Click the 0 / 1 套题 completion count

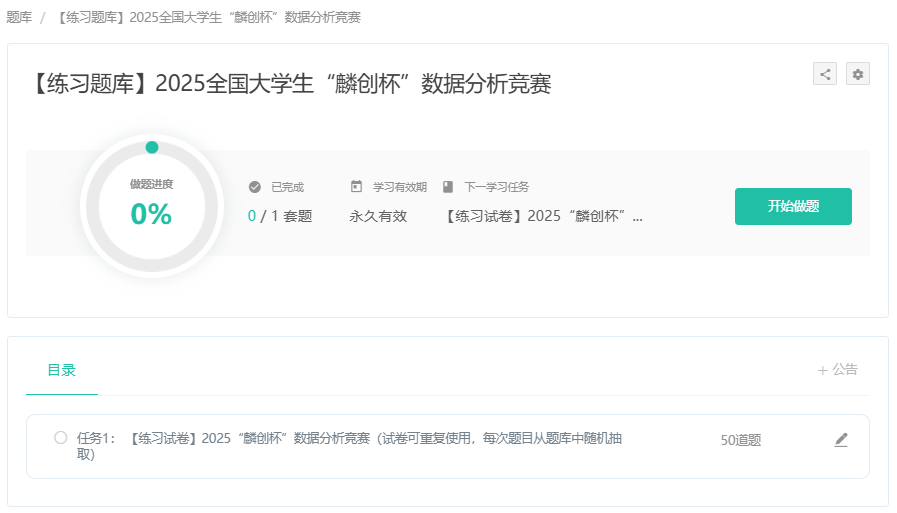(x=280, y=216)
